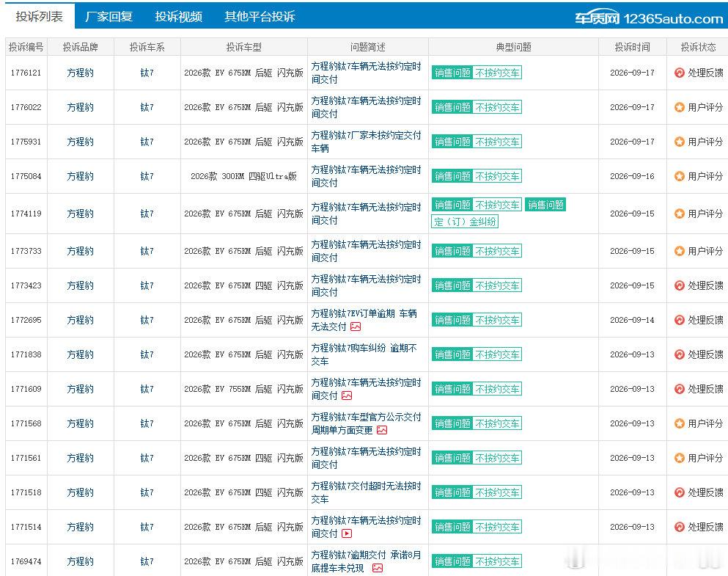728x576 pixels.
Task: Click the 用户评分 star icon for complaint 1774119
Action: 680,214
